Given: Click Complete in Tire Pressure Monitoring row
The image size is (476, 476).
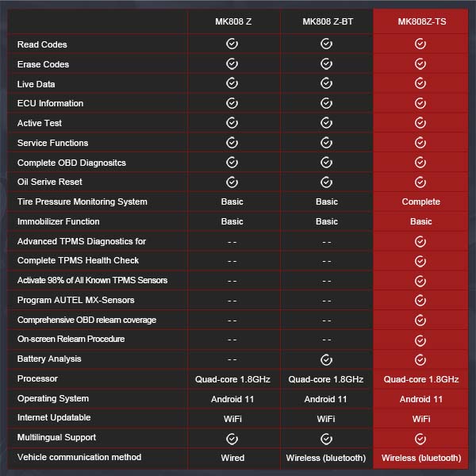Looking at the screenshot, I should [x=420, y=202].
